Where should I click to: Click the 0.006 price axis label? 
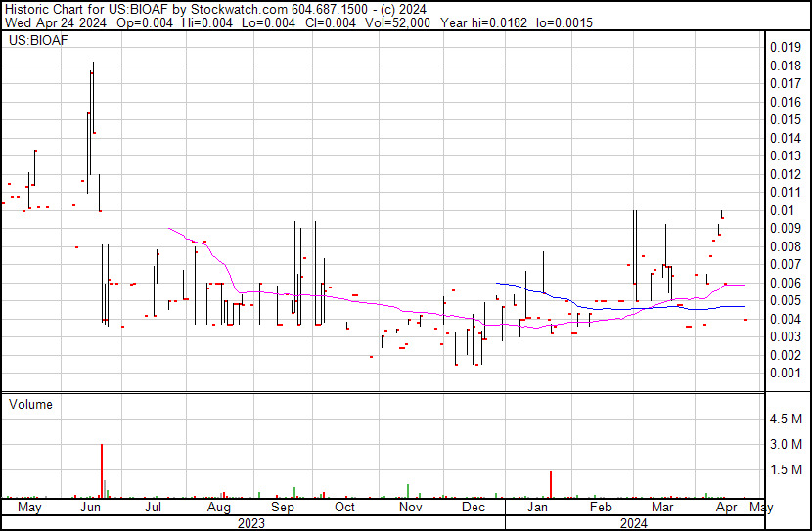(x=785, y=283)
